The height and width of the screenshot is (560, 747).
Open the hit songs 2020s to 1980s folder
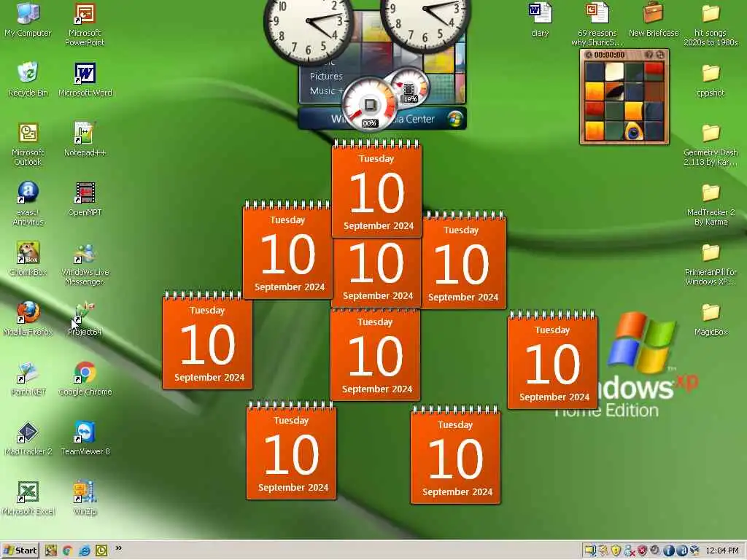tap(711, 25)
